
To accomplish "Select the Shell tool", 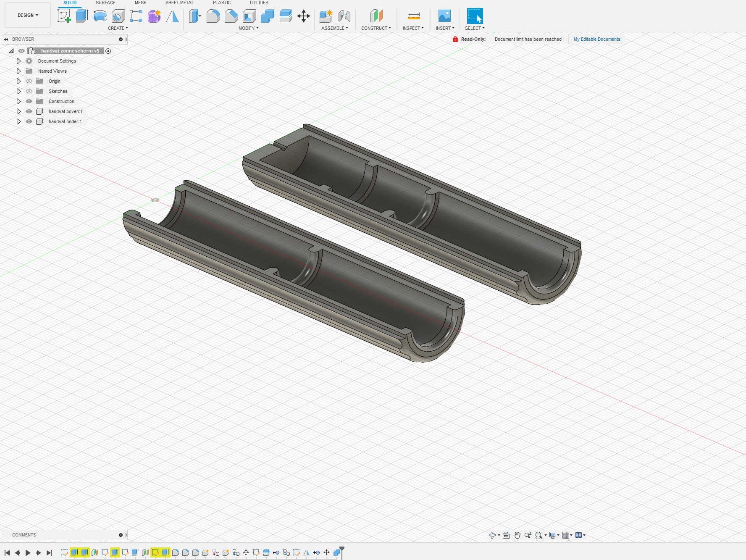I will click(x=249, y=16).
